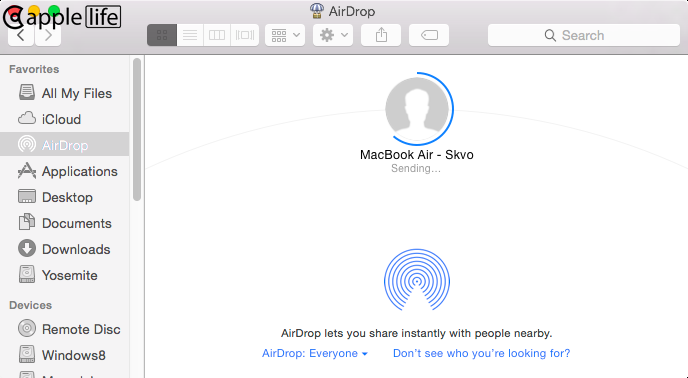
Task: Click the Desktop icon in sidebar
Action: point(27,196)
